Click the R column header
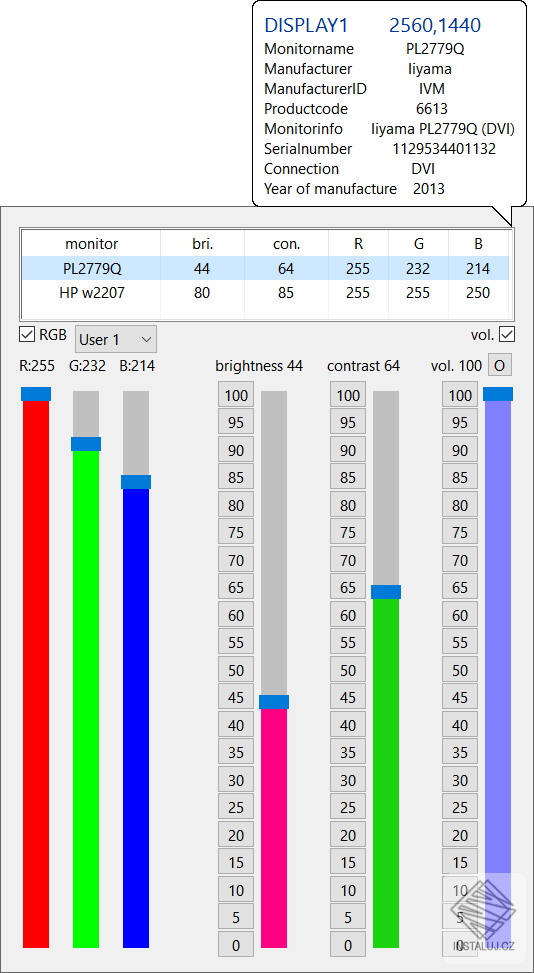Viewport: 534px width, 973px height. [358, 244]
